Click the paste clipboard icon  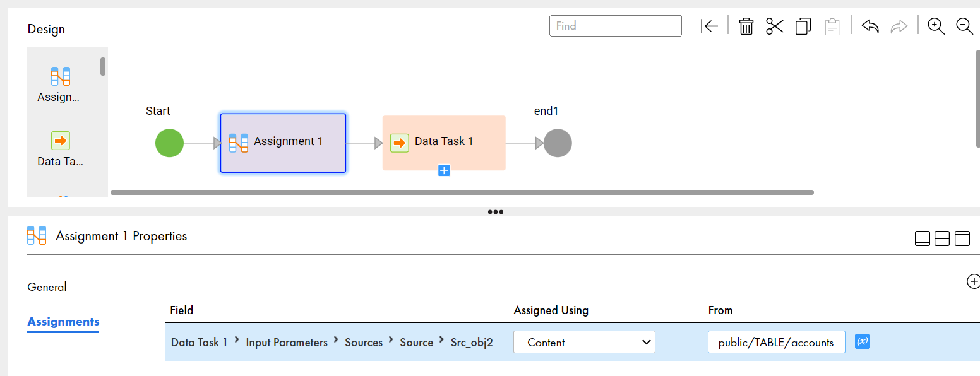(832, 26)
